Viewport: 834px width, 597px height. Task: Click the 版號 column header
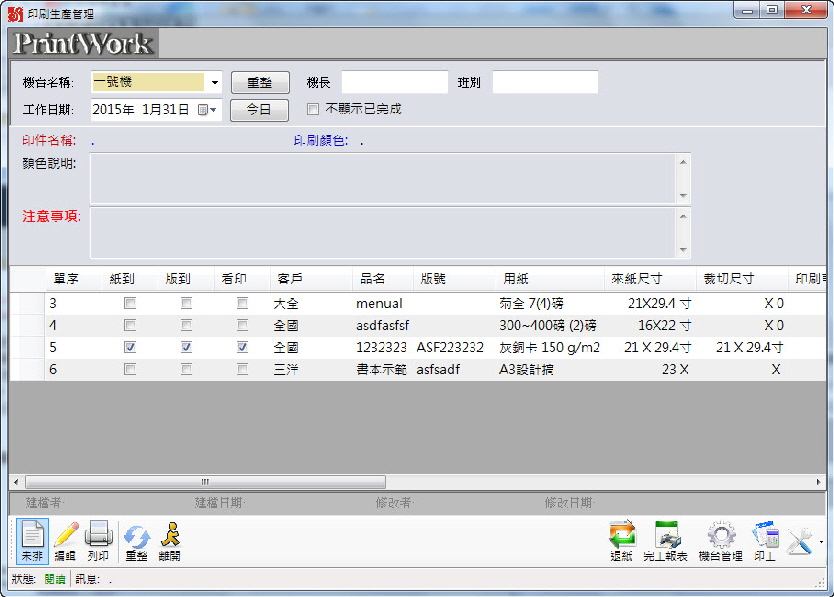click(454, 278)
